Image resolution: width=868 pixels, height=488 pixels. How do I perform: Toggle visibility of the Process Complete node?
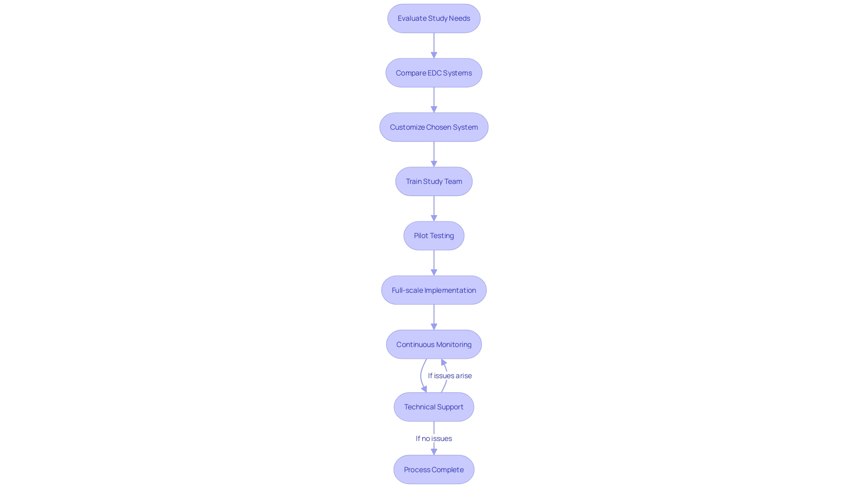tap(434, 469)
